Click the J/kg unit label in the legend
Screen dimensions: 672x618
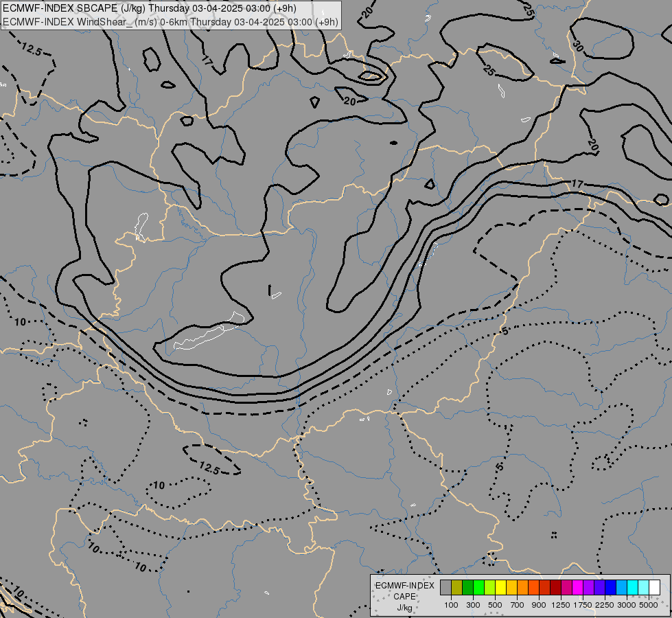pyautogui.click(x=404, y=608)
